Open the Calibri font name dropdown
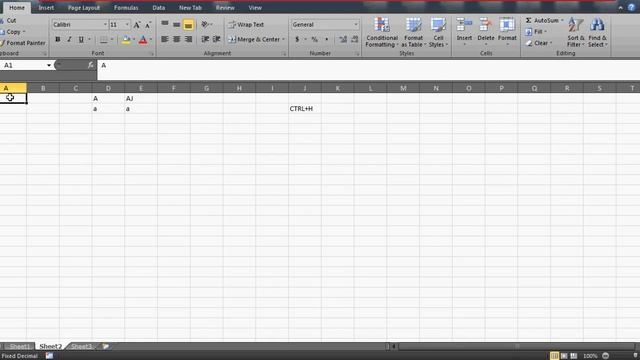Screen dimensions: 640x360 click(105, 24)
